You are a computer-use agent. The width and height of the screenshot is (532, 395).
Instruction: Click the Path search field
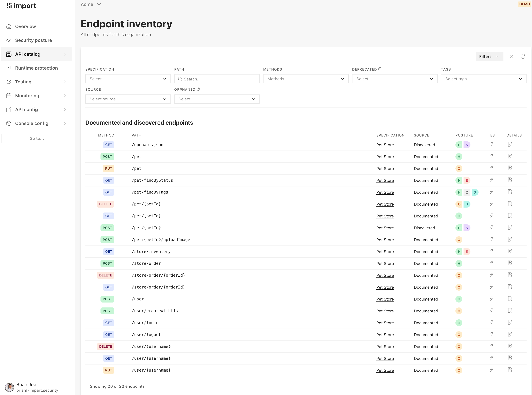(x=217, y=79)
